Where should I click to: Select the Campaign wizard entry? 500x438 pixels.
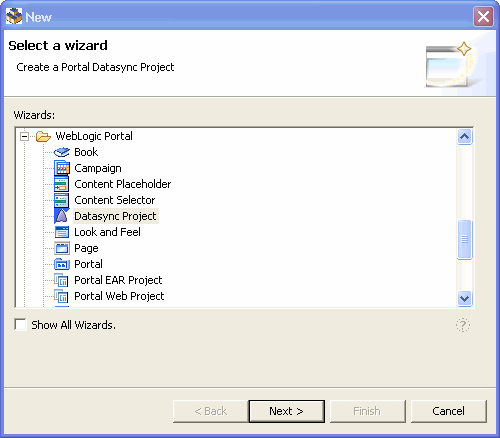(98, 168)
